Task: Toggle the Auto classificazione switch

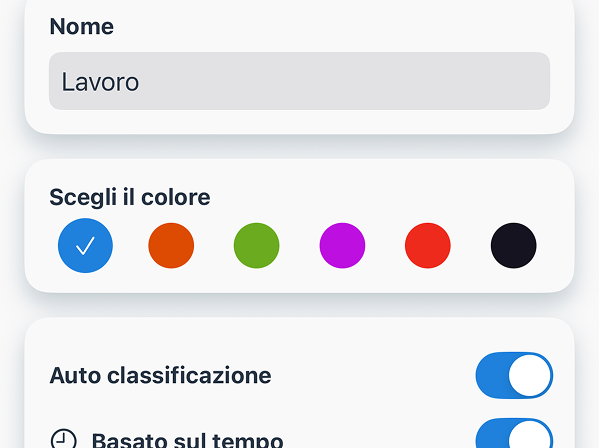Action: click(514, 375)
